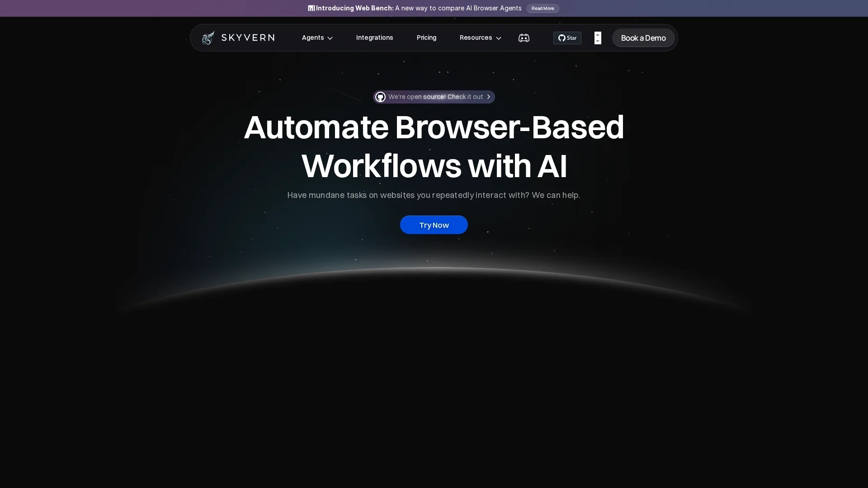The image size is (868, 488).
Task: Click Read More in the top banner
Action: tap(542, 8)
